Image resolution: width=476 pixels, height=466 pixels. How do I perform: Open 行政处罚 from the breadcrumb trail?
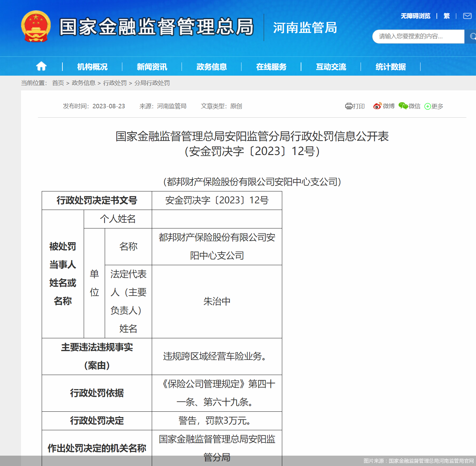(115, 83)
